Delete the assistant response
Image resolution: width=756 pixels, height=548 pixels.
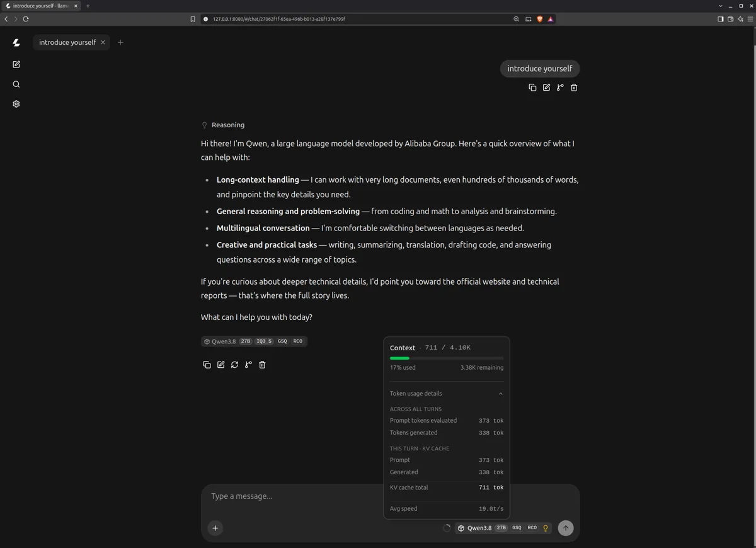262,365
